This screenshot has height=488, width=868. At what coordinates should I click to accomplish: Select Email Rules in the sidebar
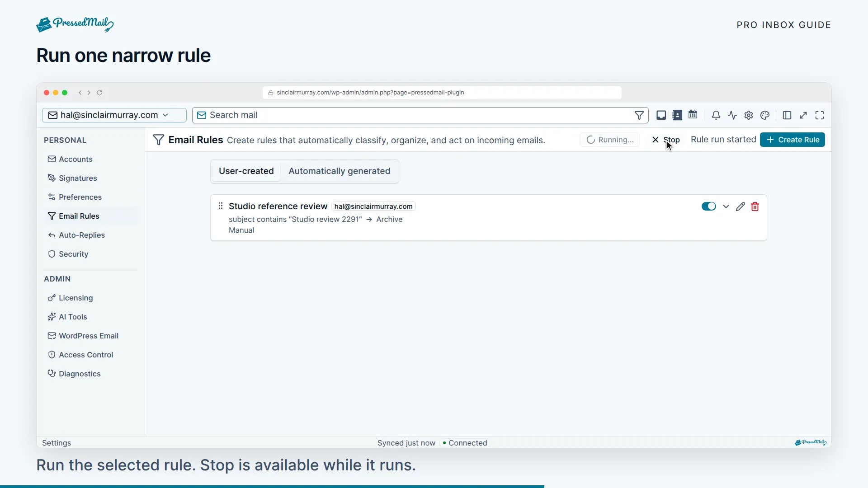click(x=90, y=216)
